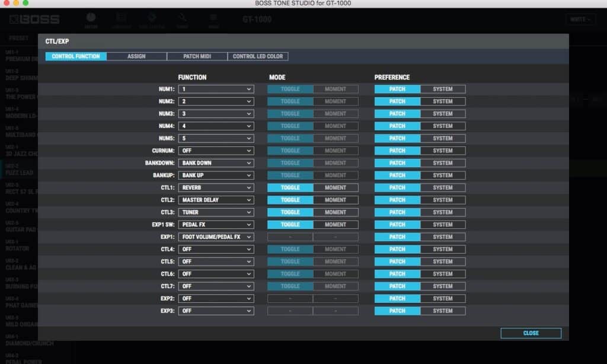This screenshot has height=364, width=607.
Task: Go to the PATCH MIDI tab
Action: click(x=197, y=56)
